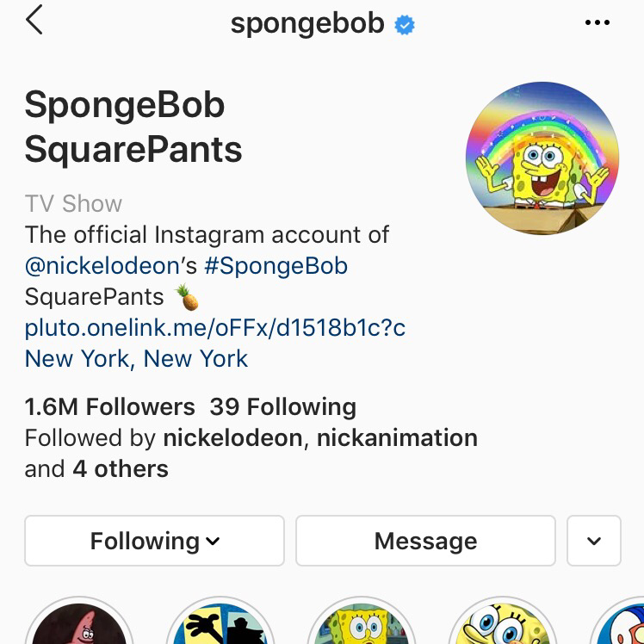644x644 pixels.
Task: View the 1.6M Followers list
Action: tap(109, 406)
